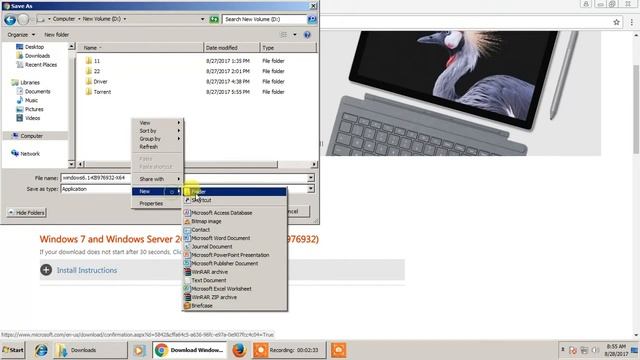
Task: Open Firefox from taskbar
Action: [x=239, y=350]
